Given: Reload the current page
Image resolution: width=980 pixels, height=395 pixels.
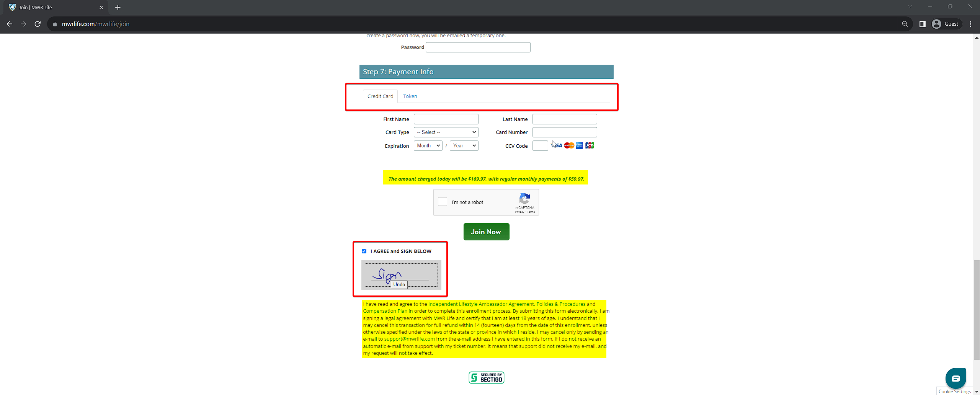Looking at the screenshot, I should pyautogui.click(x=38, y=24).
